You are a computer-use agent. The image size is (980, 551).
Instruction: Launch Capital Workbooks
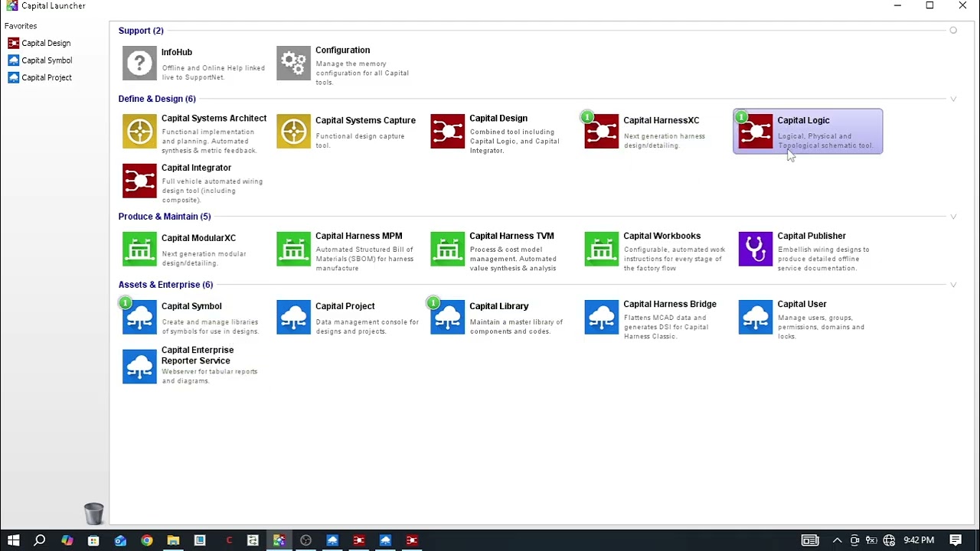[x=656, y=250]
